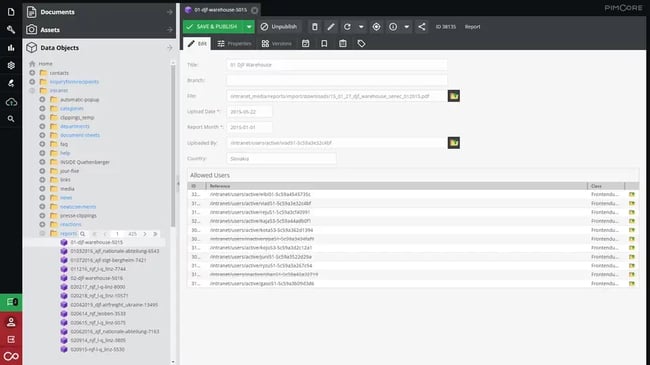Click the Save & Publish button
Screen dimensions: 650x365
pos(213,27)
